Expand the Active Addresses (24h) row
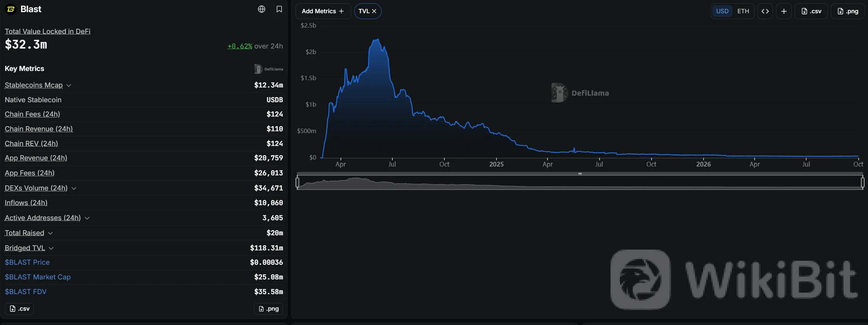The height and width of the screenshot is (325, 868). (x=87, y=218)
